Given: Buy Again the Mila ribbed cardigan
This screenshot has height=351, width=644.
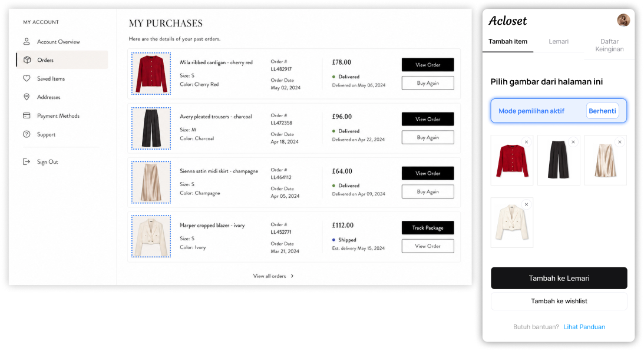Looking at the screenshot, I should [x=428, y=83].
